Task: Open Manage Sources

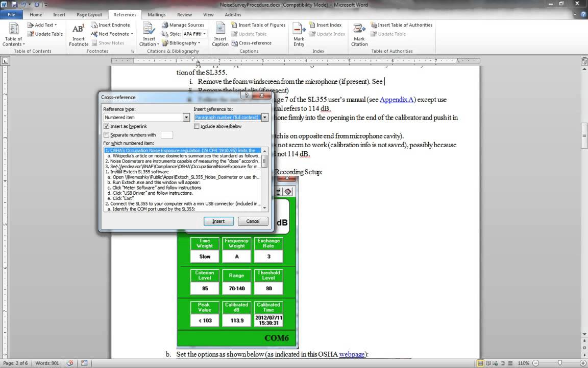Action: point(183,25)
